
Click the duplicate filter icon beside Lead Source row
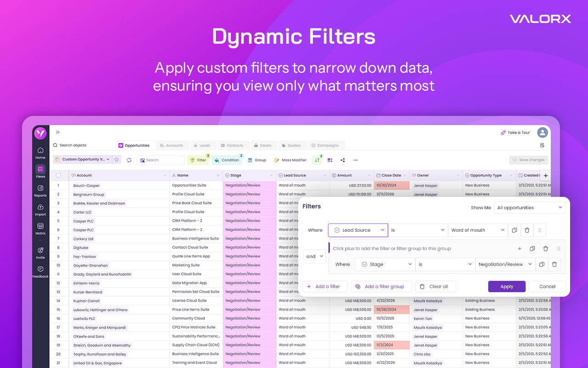pyautogui.click(x=514, y=230)
